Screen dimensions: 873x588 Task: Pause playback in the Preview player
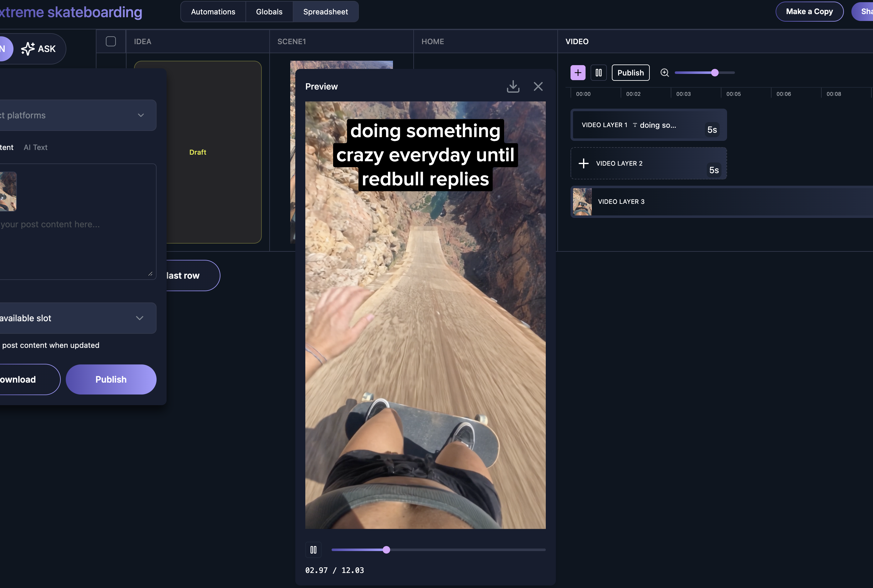click(313, 550)
